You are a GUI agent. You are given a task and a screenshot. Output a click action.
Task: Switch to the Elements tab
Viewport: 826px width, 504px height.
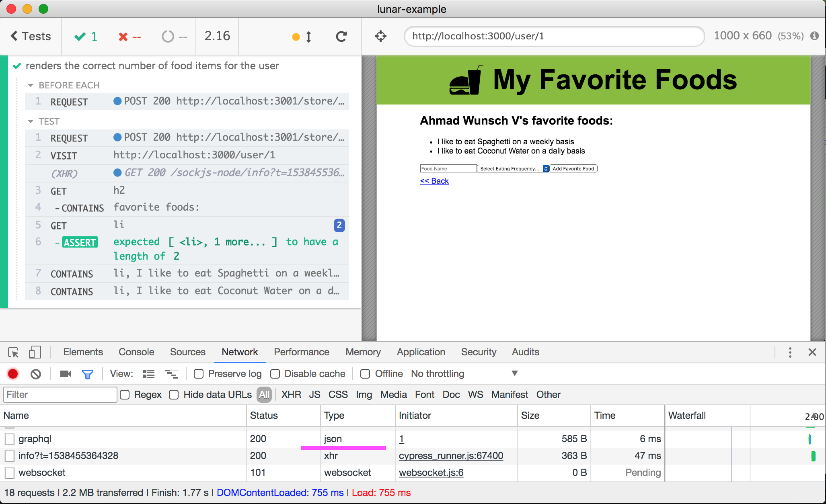point(83,352)
